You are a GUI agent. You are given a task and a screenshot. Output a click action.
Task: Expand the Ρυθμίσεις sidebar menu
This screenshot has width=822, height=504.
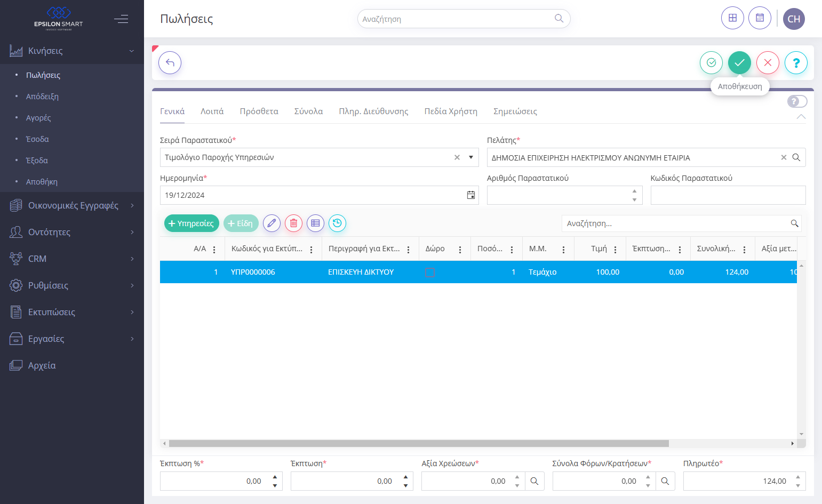click(72, 285)
